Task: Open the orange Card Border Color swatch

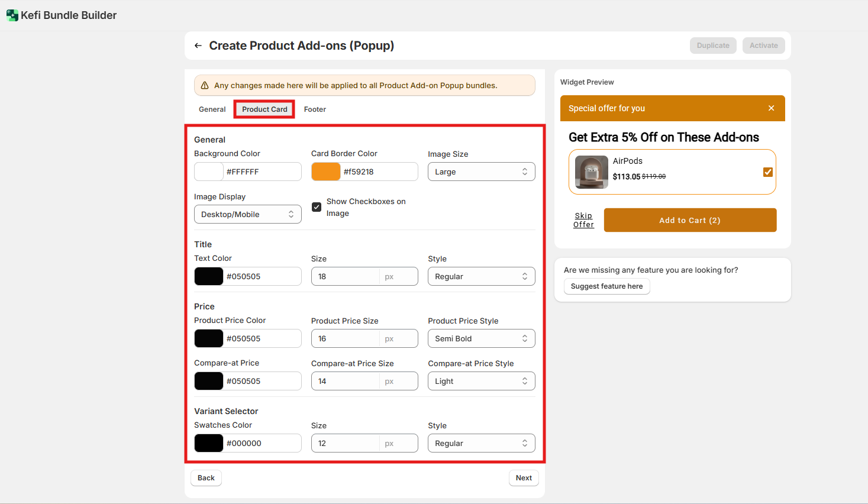Action: 326,172
